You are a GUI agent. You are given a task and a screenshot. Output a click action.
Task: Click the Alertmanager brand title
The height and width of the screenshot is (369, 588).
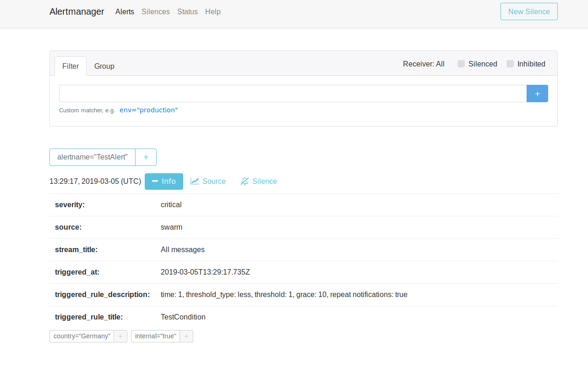(77, 12)
